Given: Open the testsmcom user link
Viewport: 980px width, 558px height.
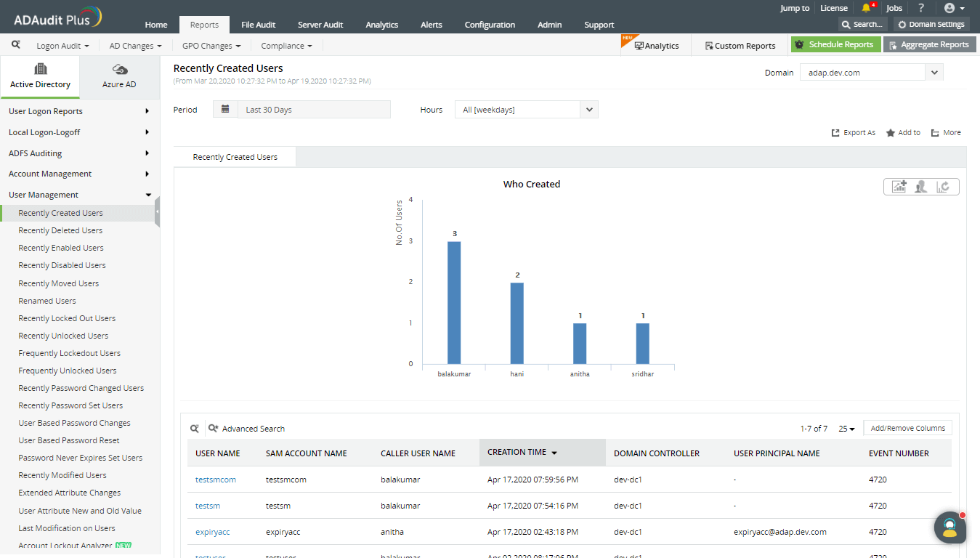Looking at the screenshot, I should 216,480.
